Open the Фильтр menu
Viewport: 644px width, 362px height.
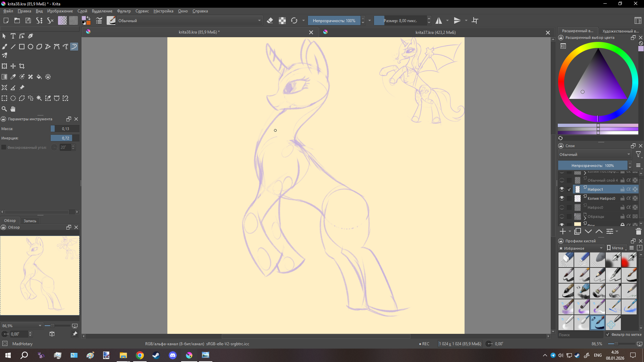(124, 11)
